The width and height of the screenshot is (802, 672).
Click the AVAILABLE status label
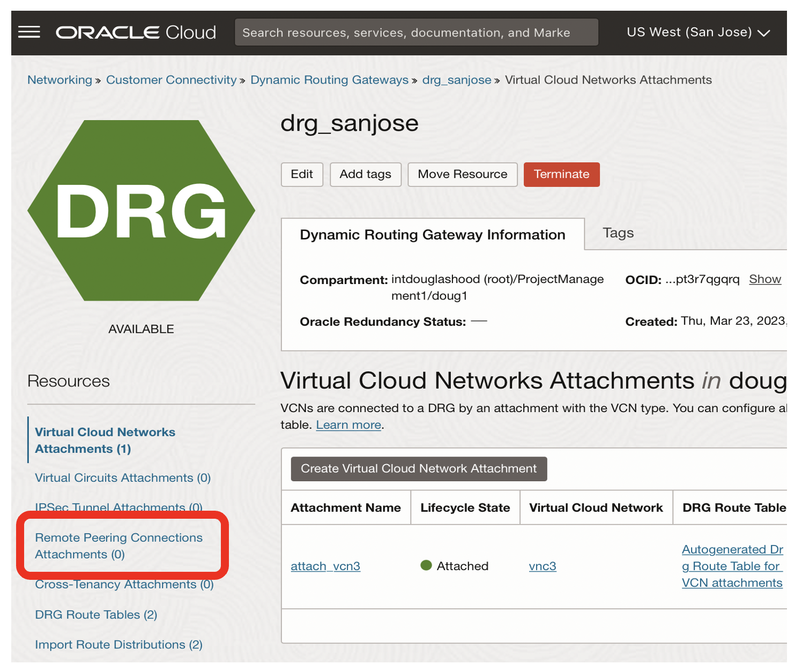coord(141,329)
